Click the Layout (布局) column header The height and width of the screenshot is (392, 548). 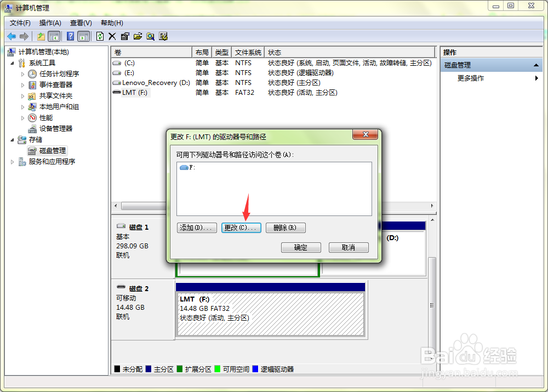point(202,53)
